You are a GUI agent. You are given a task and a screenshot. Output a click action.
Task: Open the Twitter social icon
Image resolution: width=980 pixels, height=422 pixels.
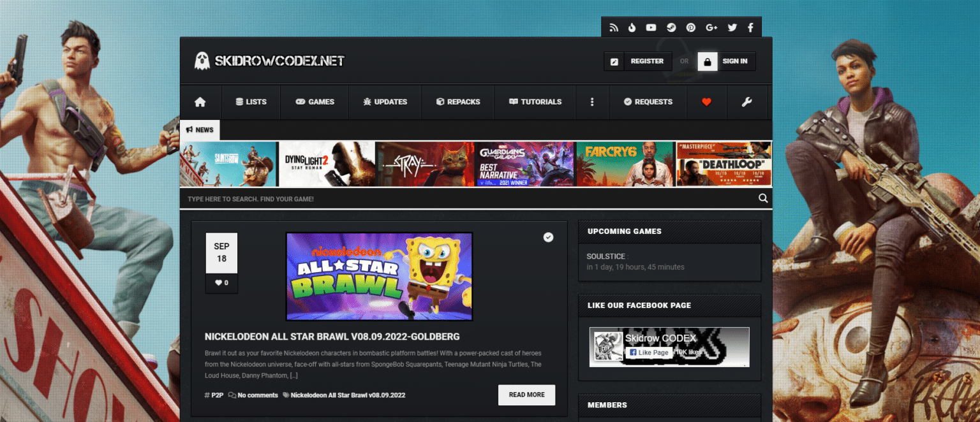(732, 27)
